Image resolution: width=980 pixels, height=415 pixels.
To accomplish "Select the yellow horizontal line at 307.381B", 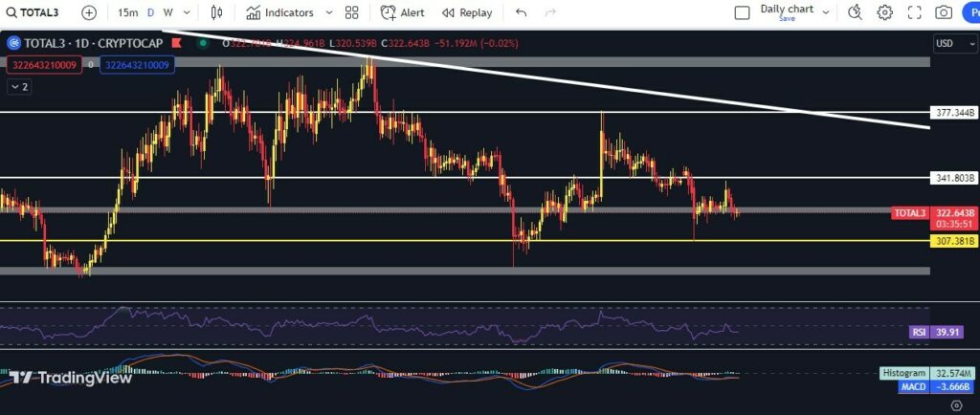I will 465,240.
